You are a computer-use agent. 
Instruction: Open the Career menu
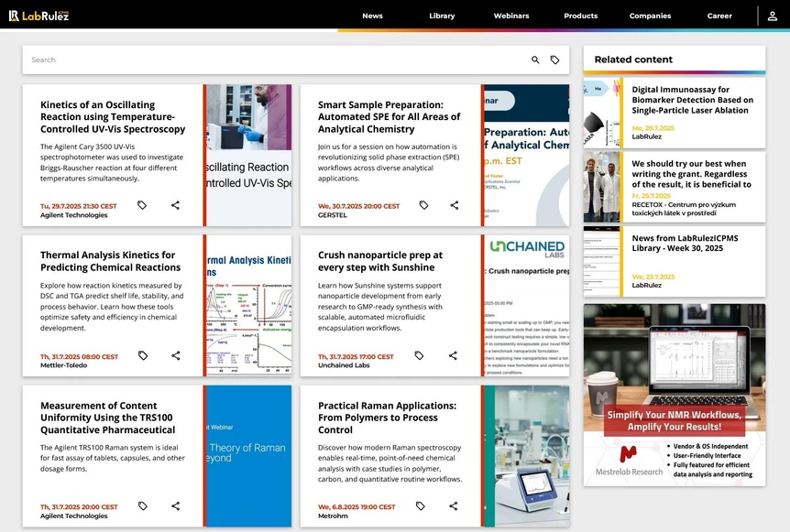(719, 16)
